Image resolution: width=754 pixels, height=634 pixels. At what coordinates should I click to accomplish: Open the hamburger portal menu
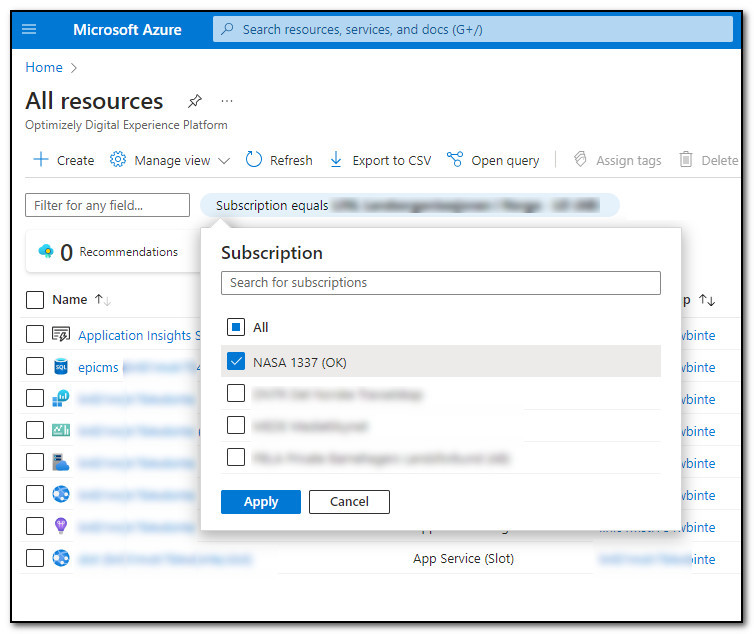coord(29,29)
